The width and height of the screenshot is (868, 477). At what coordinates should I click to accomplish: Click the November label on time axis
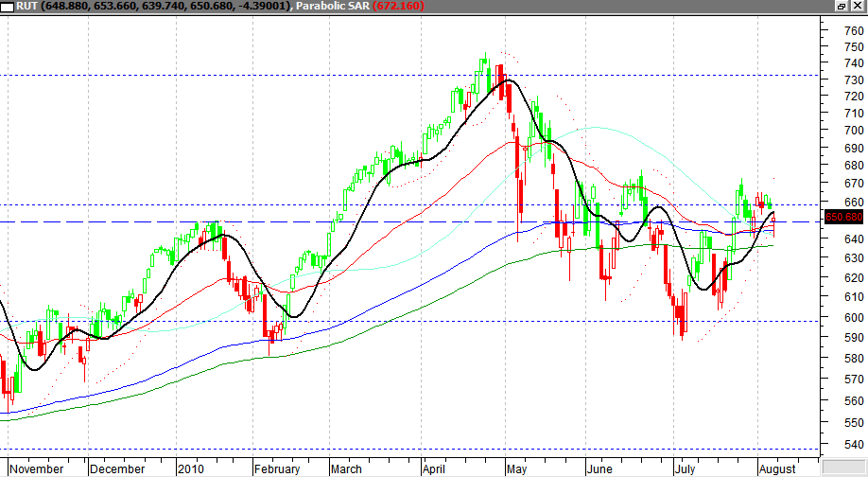tap(37, 469)
